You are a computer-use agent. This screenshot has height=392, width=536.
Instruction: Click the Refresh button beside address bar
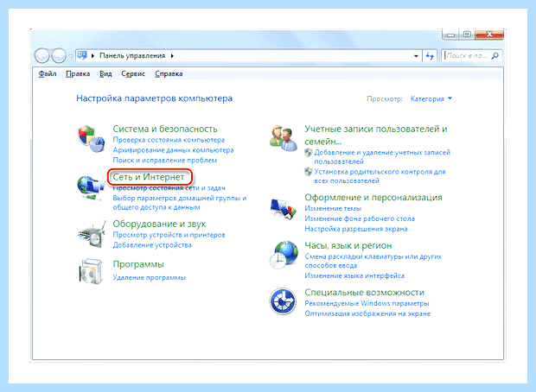[430, 55]
